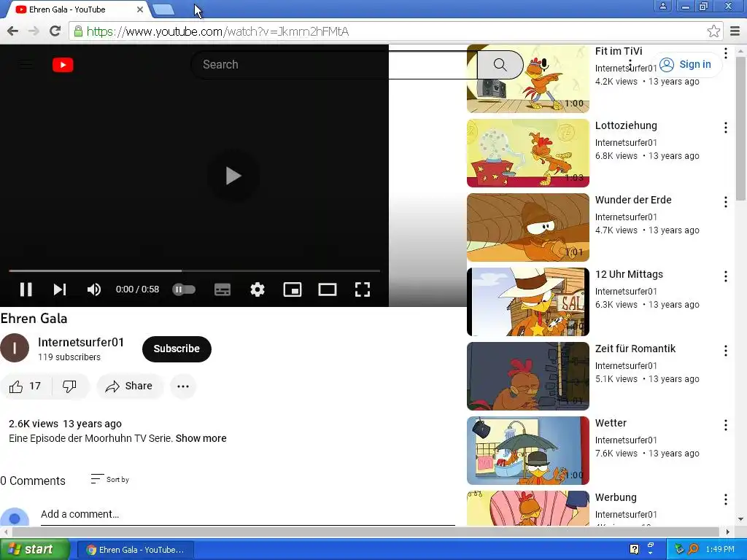Open the Sort by comments dropdown

[110, 480]
